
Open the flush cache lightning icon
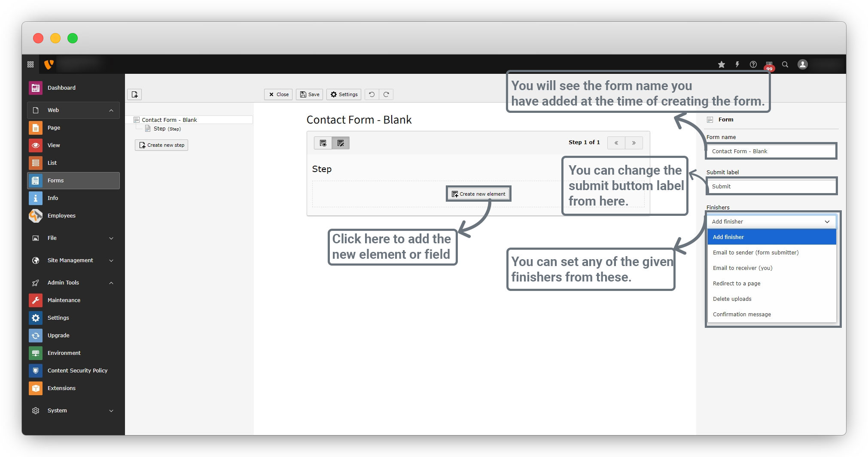tap(737, 64)
